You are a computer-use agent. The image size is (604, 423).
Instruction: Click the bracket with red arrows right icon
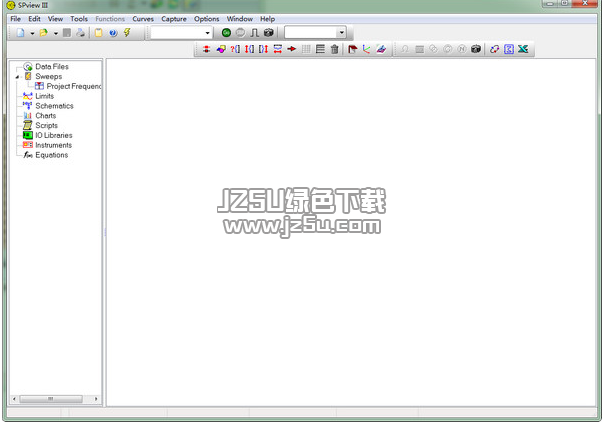(x=263, y=49)
